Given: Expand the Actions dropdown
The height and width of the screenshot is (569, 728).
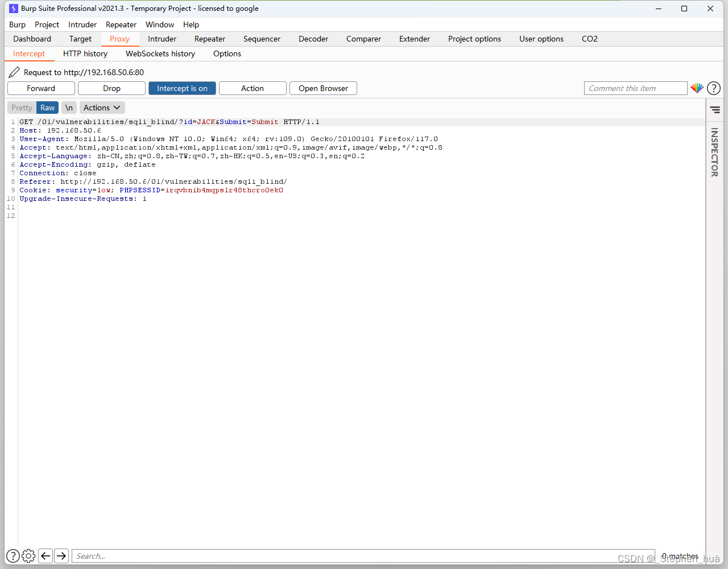Looking at the screenshot, I should [102, 108].
